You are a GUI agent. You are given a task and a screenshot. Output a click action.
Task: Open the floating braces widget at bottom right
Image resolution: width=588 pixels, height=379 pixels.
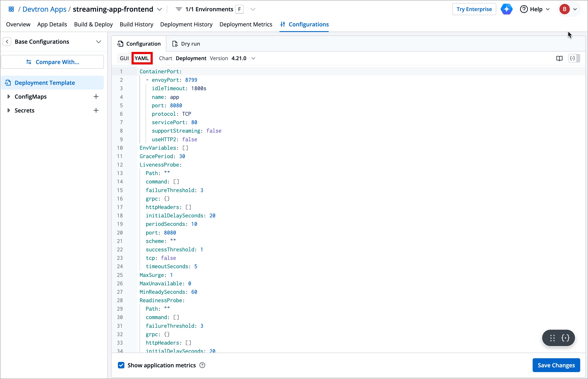tap(565, 338)
